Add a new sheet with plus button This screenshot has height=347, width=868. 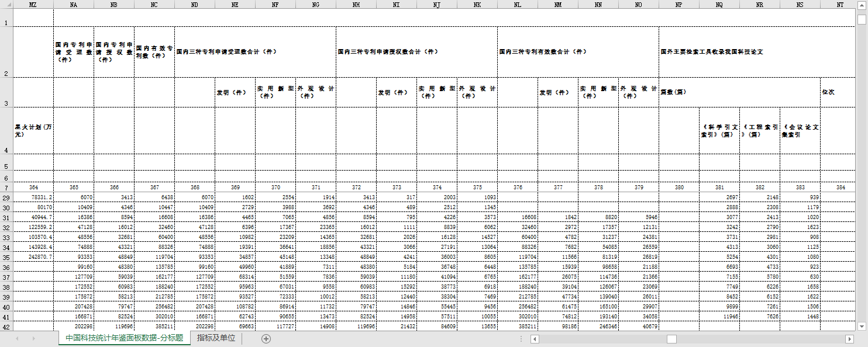pos(266,339)
